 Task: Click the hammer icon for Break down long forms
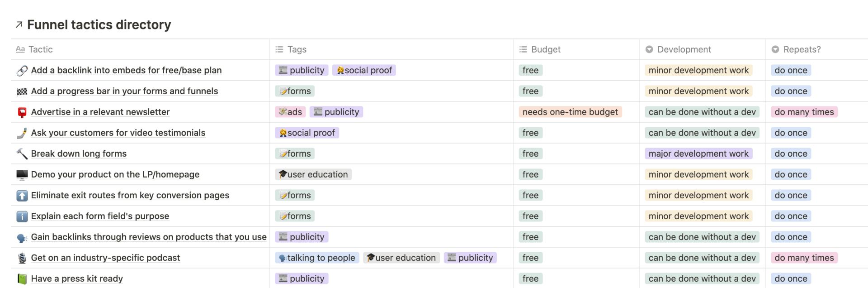point(22,154)
